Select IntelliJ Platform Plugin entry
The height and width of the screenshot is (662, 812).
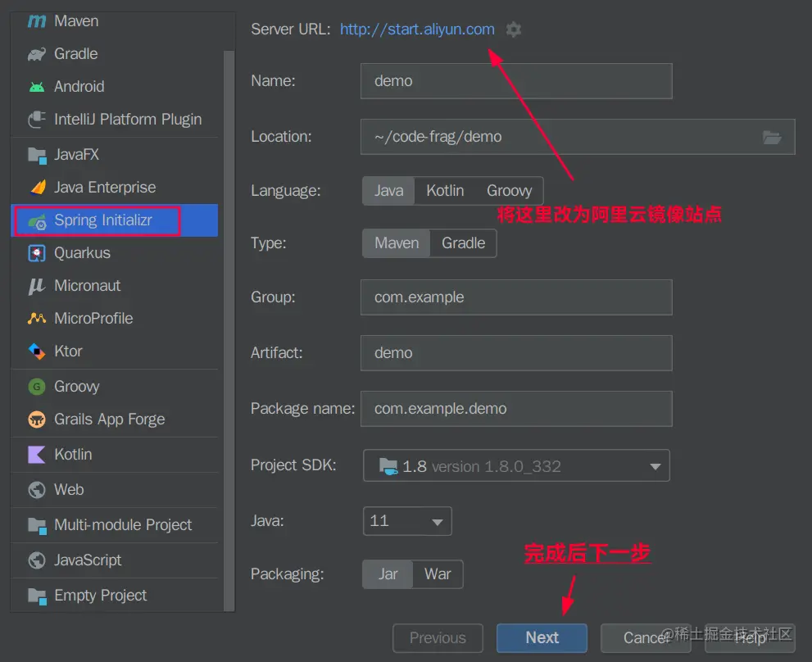(x=114, y=119)
